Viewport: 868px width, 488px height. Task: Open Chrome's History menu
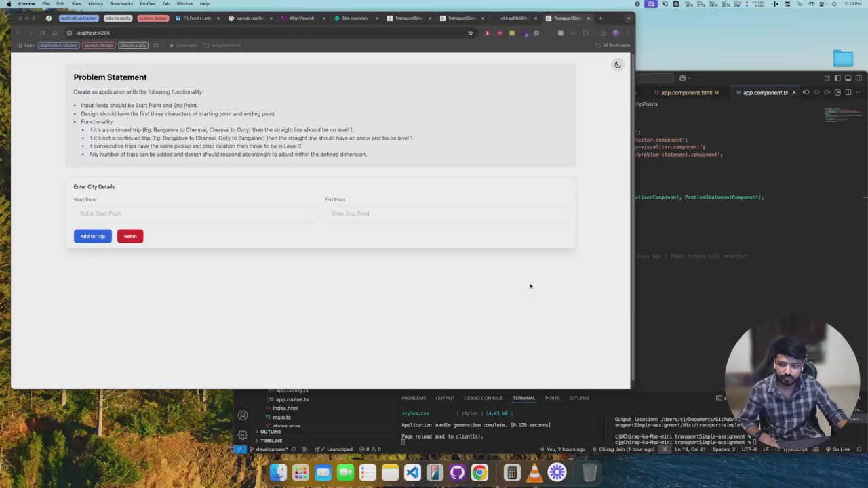pos(96,4)
